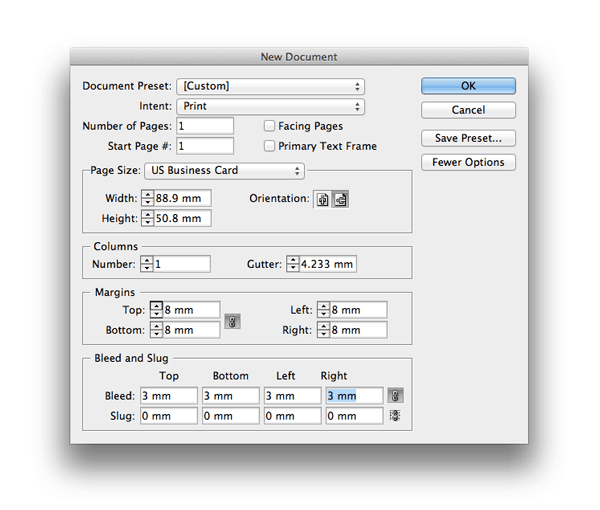The height and width of the screenshot is (510, 600).
Task: Click the Slug Bottom field
Action: [231, 416]
